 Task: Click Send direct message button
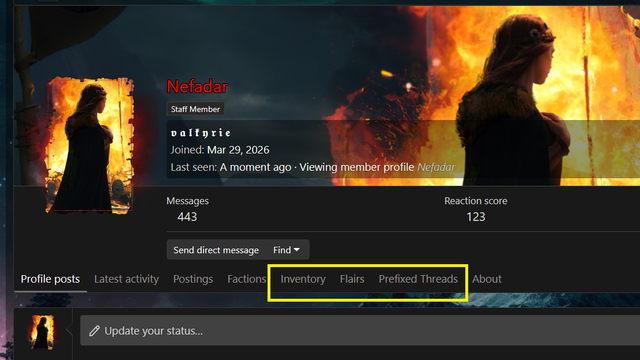click(216, 250)
